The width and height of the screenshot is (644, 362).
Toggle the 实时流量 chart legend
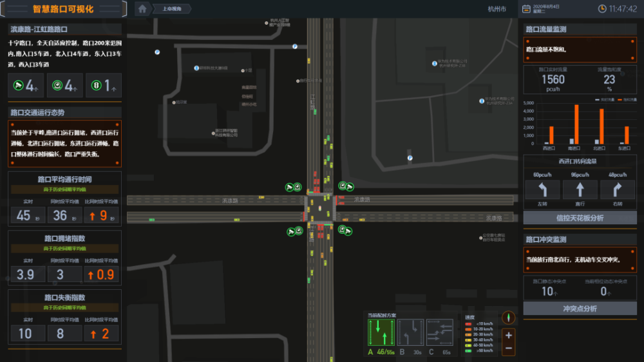click(605, 99)
